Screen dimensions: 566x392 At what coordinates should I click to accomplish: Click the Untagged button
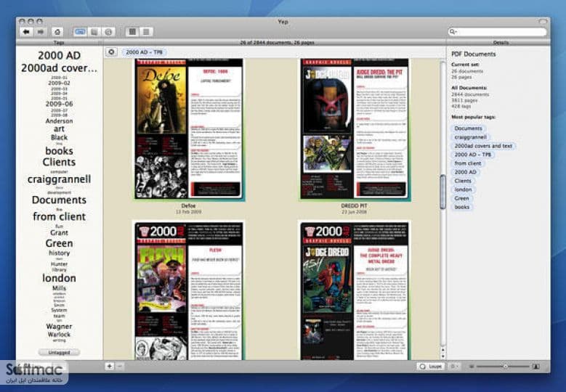click(59, 352)
